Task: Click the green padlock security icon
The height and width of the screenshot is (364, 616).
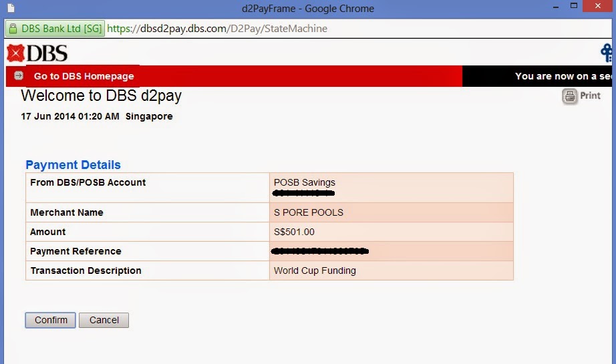Action: coord(13,28)
